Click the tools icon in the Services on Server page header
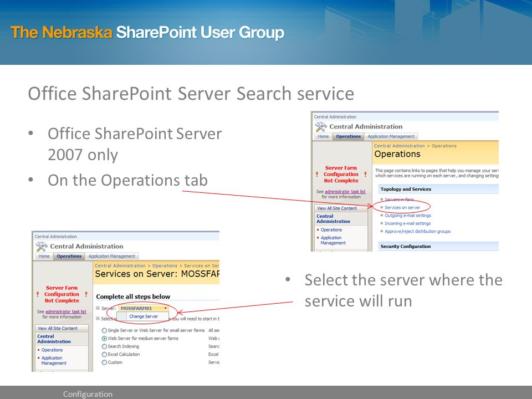This screenshot has width=532, height=399. (42, 246)
